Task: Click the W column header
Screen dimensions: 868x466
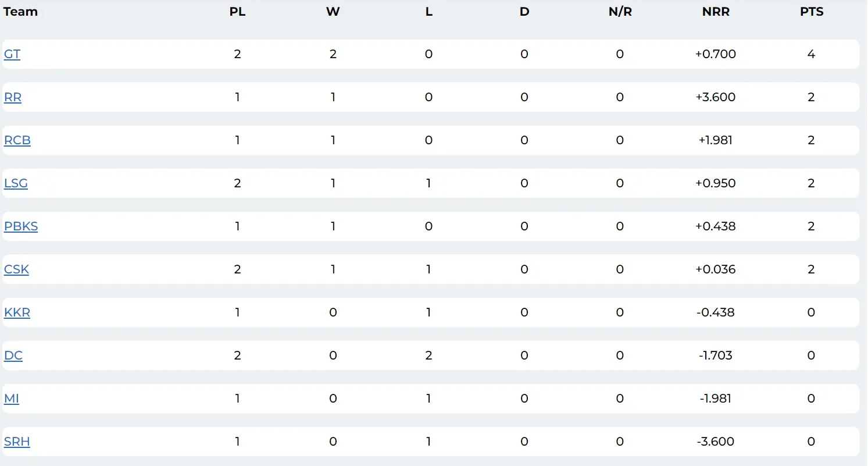Action: tap(333, 12)
